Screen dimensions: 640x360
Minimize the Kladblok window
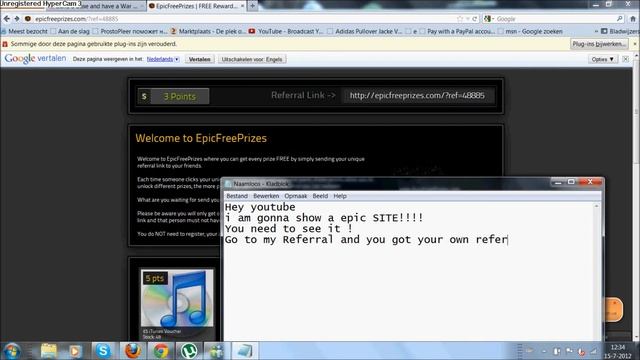(x=558, y=182)
